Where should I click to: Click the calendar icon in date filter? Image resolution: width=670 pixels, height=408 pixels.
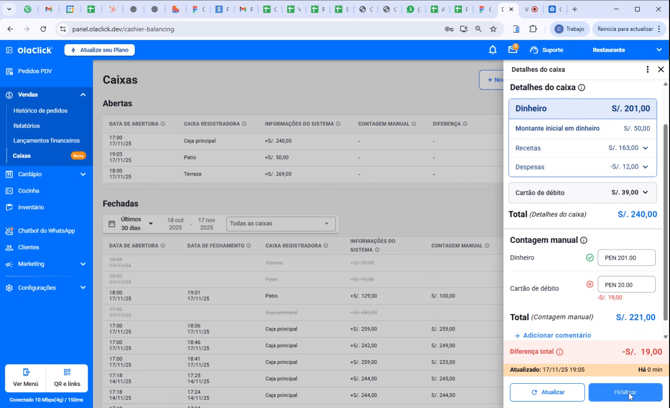point(112,224)
